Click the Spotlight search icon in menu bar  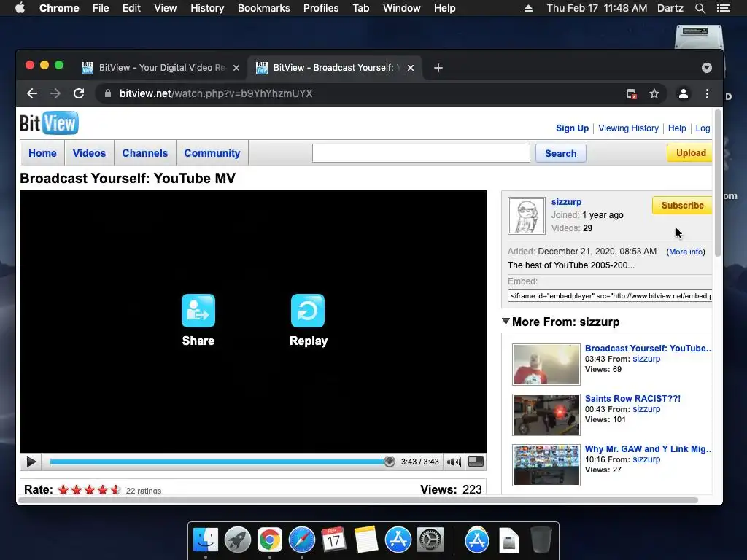pos(700,8)
